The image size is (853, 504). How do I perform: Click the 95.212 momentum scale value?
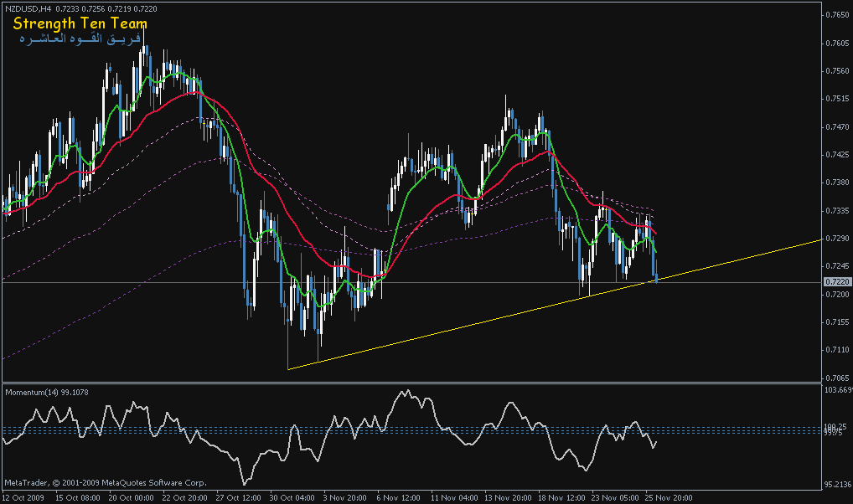click(x=837, y=484)
